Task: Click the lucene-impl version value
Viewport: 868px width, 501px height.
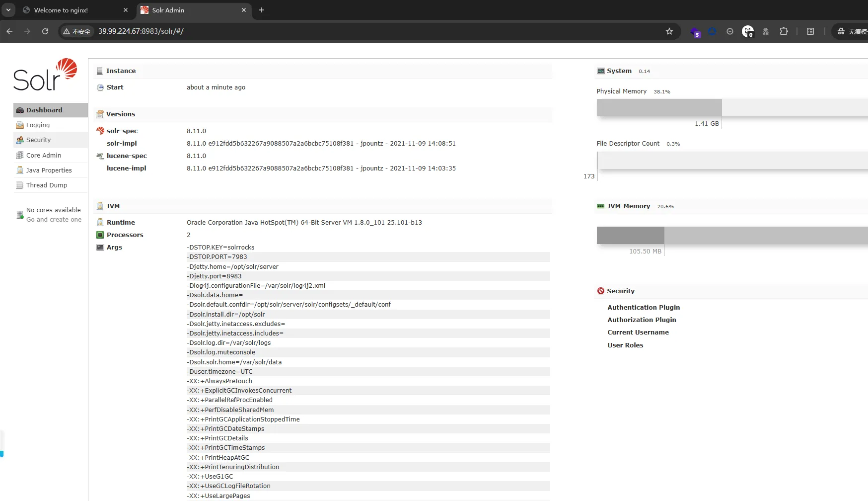Action: pyautogui.click(x=321, y=168)
